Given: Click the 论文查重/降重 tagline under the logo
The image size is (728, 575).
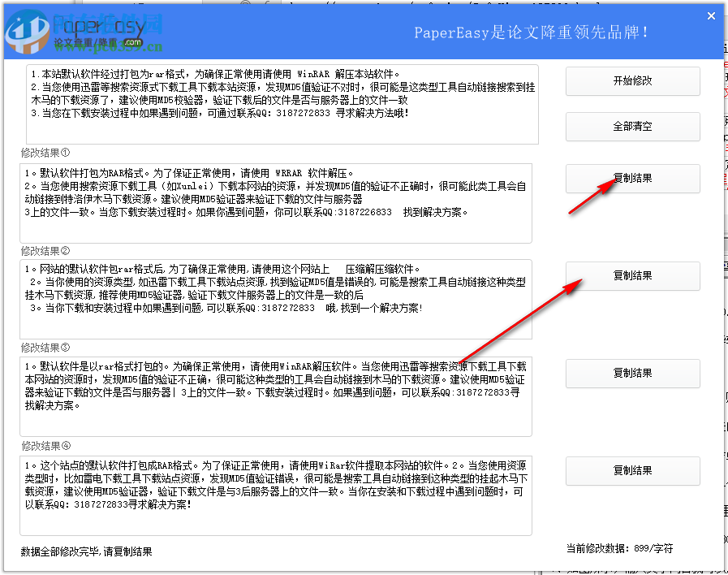Looking at the screenshot, I should coord(87,39).
